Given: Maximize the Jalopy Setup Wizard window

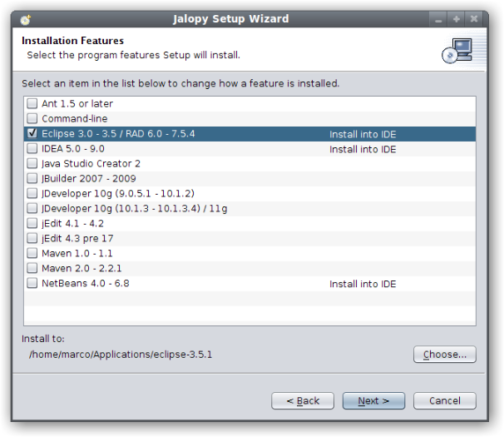Looking at the screenshot, I should [456, 19].
